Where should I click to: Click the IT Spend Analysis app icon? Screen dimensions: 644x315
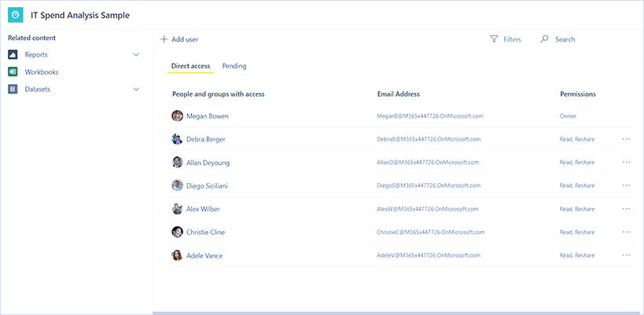pos(16,15)
